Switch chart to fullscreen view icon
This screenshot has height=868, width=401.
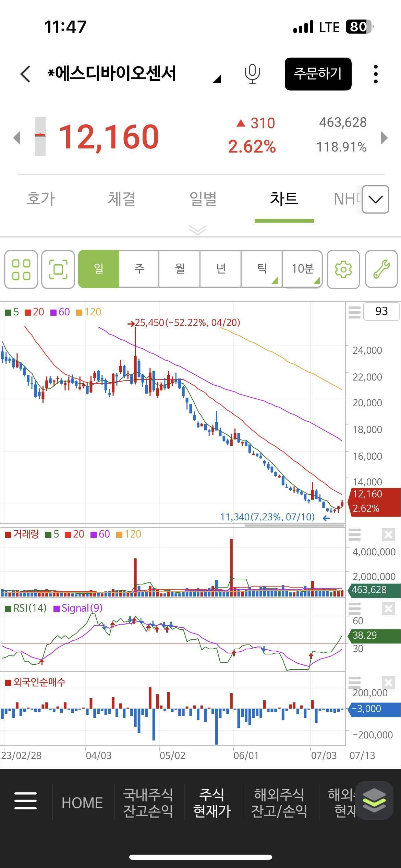(x=58, y=269)
